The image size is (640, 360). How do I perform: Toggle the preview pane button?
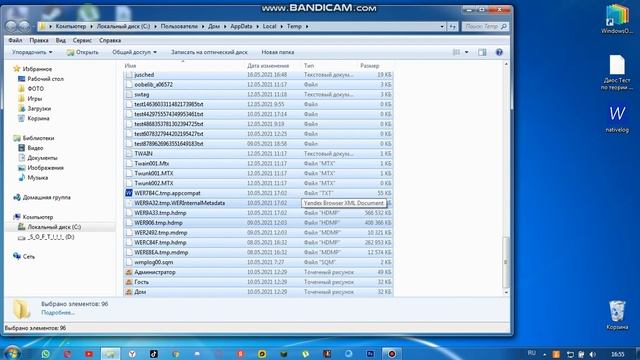pyautogui.click(x=482, y=52)
